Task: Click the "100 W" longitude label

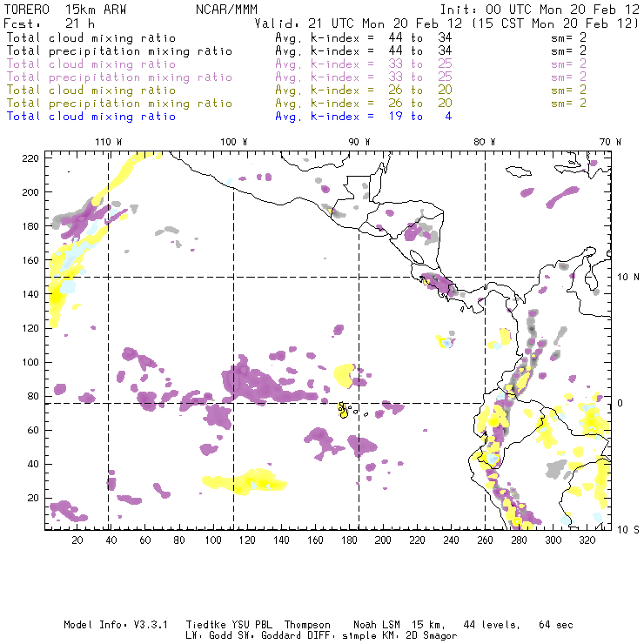Action: pos(234,142)
